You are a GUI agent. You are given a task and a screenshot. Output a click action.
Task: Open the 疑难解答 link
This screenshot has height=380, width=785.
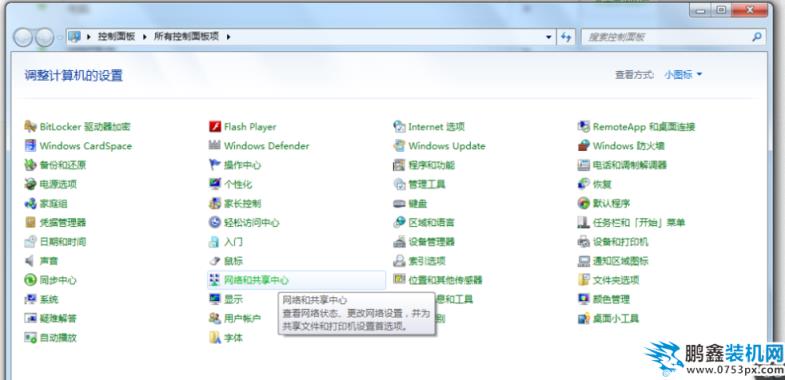[58, 318]
